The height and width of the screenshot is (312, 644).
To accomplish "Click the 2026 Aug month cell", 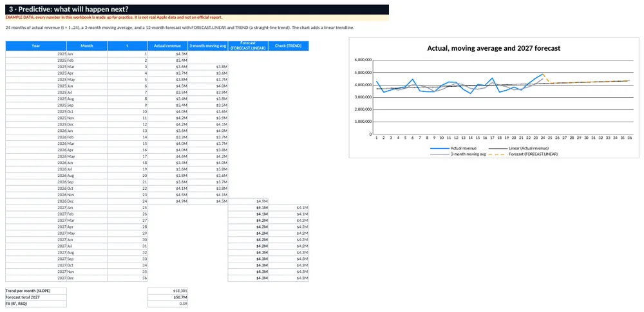I will coord(87,175).
